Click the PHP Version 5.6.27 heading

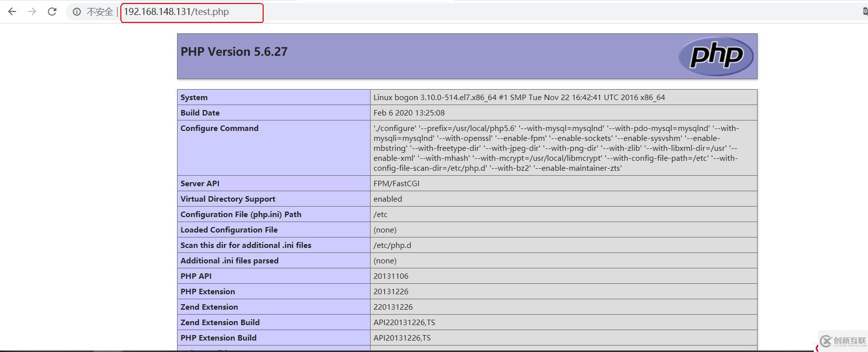tap(234, 52)
